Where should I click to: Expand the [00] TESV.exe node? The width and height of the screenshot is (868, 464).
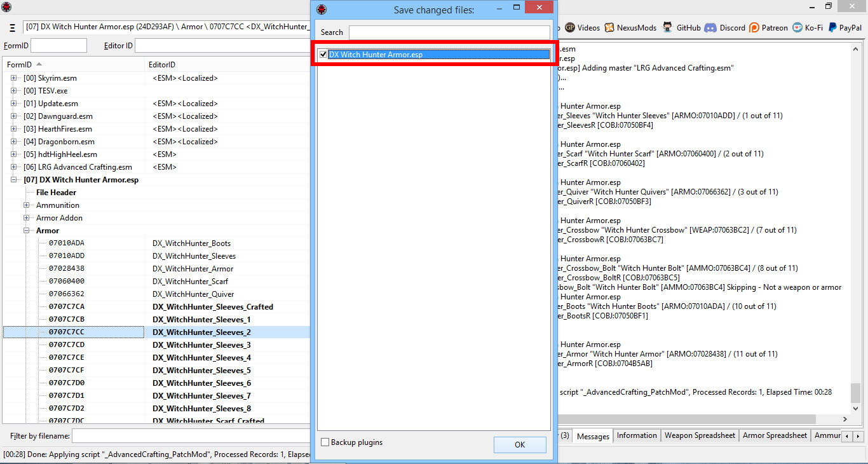pos(14,91)
